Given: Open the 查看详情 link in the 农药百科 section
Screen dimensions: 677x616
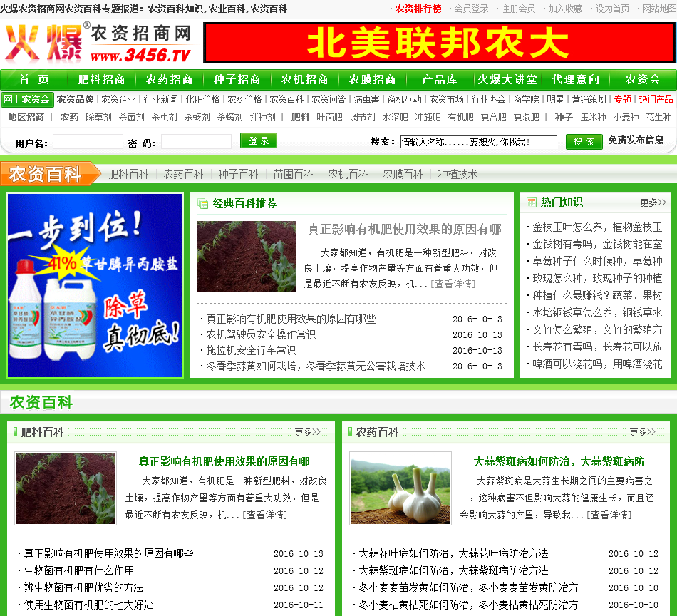Looking at the screenshot, I should pyautogui.click(x=609, y=515).
